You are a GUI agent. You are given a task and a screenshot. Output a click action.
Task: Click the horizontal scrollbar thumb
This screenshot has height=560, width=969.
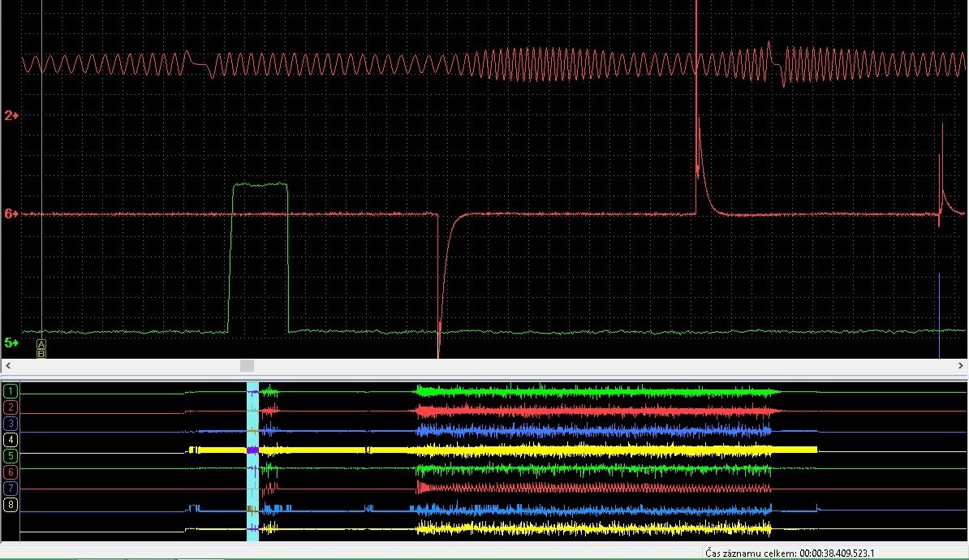247,366
